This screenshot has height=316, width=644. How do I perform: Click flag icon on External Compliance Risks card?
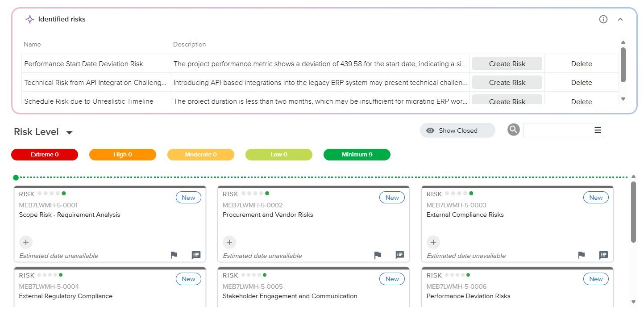point(581,255)
